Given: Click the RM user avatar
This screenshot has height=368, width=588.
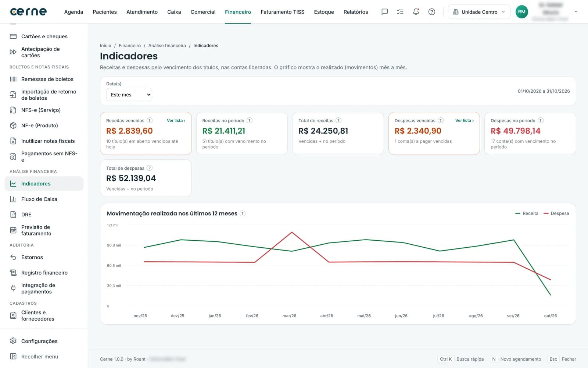Looking at the screenshot, I should coord(521,12).
